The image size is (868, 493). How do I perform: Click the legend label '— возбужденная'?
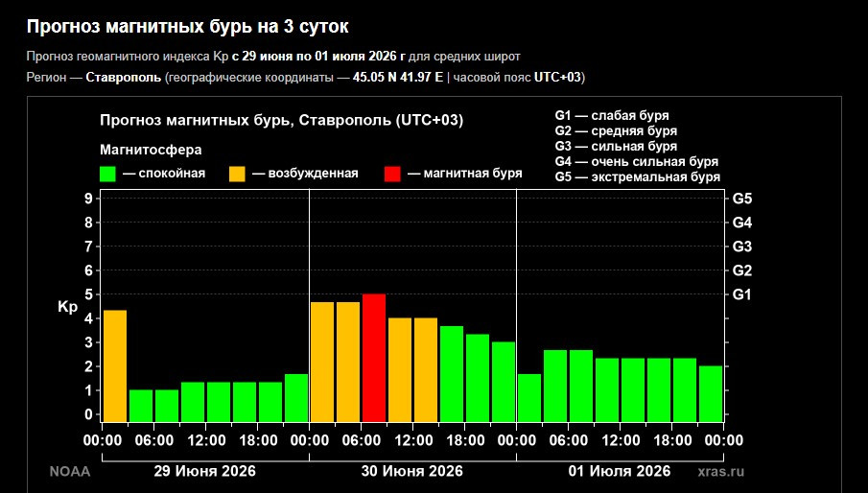point(305,174)
